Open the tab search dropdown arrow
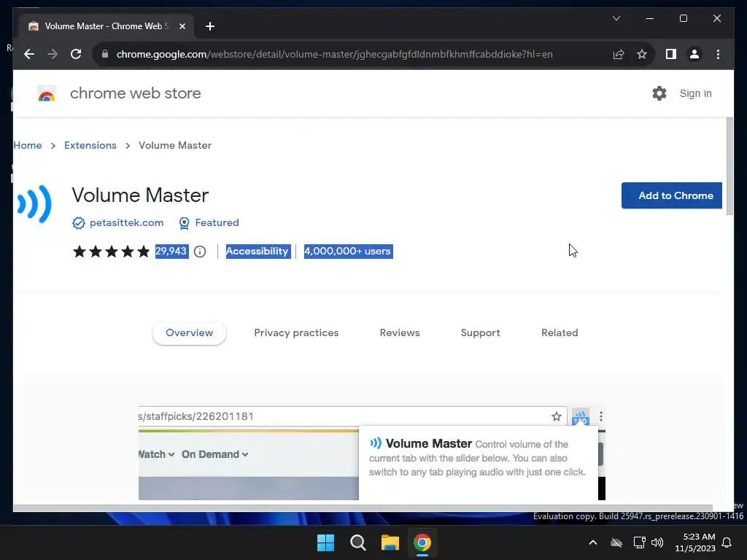 point(616,18)
